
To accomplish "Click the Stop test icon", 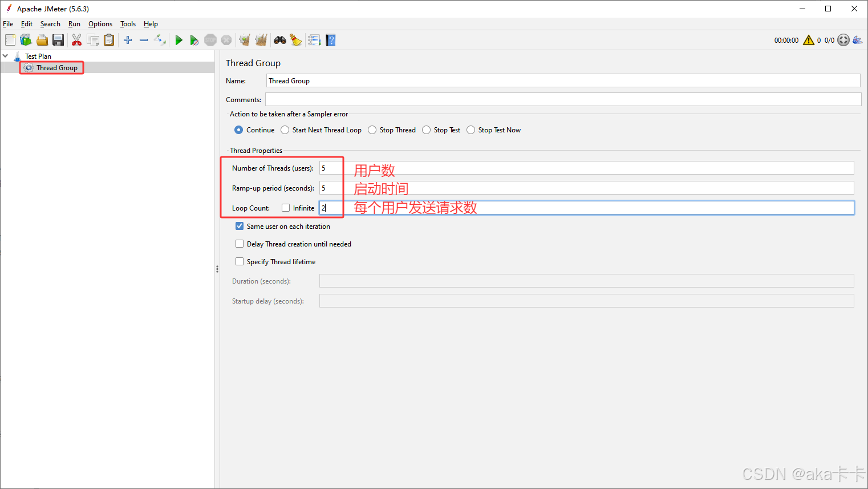I will [210, 40].
